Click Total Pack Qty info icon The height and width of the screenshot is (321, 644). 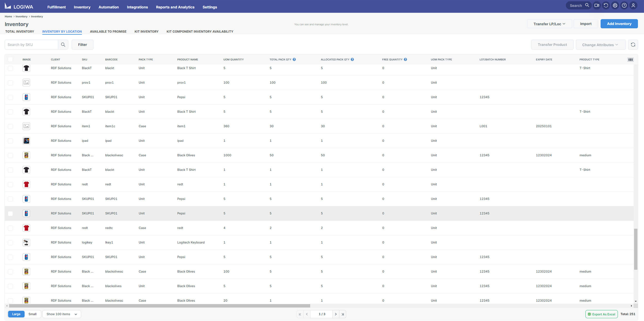pos(294,60)
